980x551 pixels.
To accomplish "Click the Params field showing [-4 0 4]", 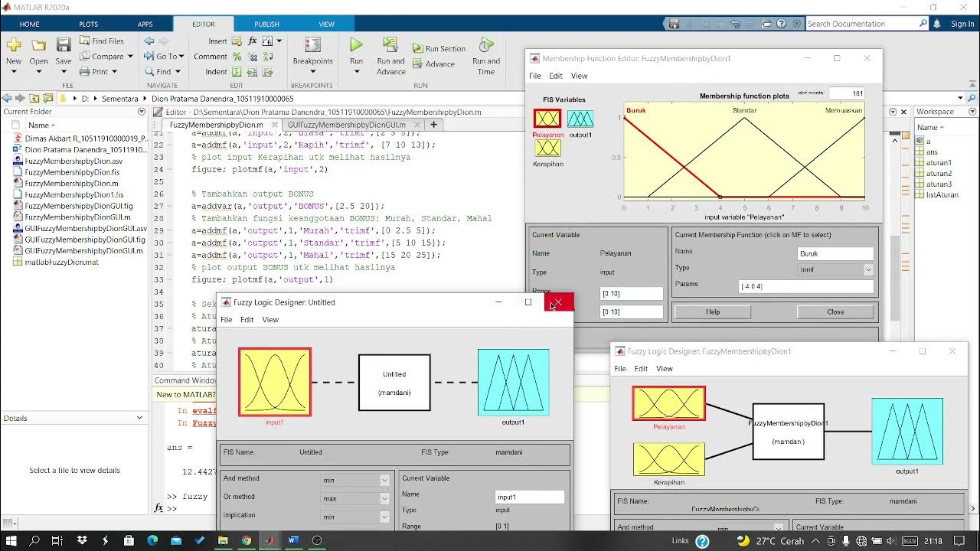I will (806, 286).
